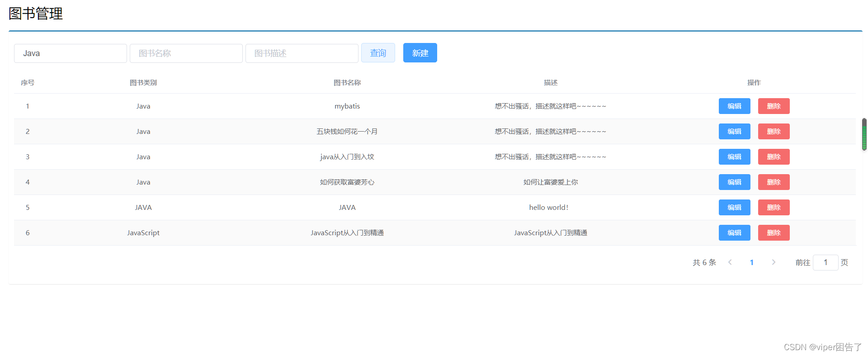Delete the JAVA hello world row

(x=774, y=208)
